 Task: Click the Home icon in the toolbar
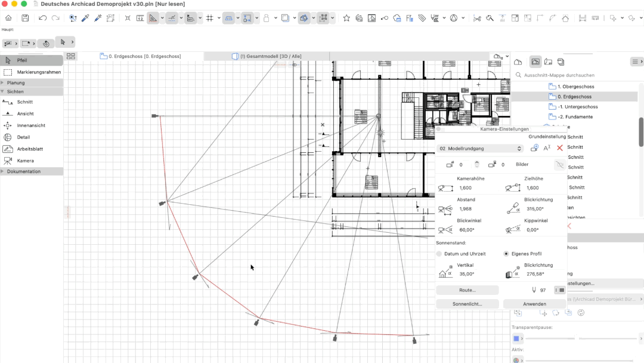pos(8,18)
